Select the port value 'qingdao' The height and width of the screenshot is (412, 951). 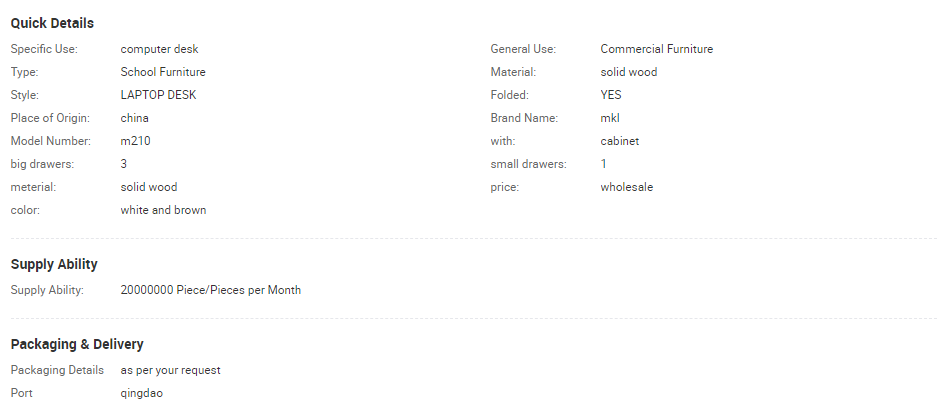(141, 393)
